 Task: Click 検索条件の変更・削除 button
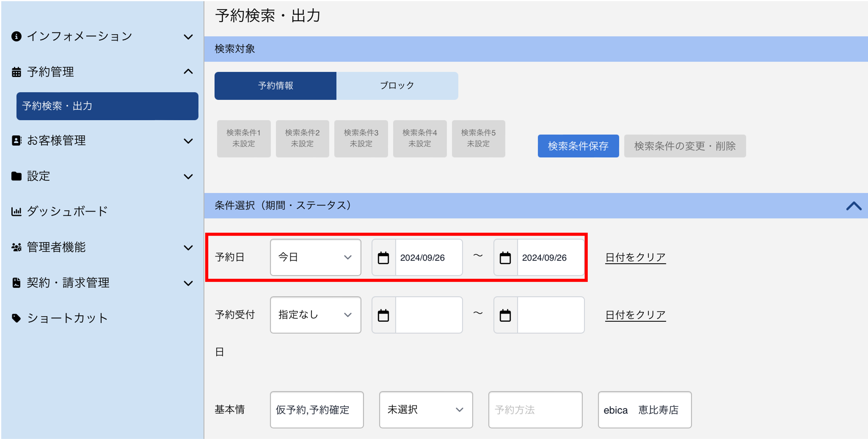click(x=685, y=146)
